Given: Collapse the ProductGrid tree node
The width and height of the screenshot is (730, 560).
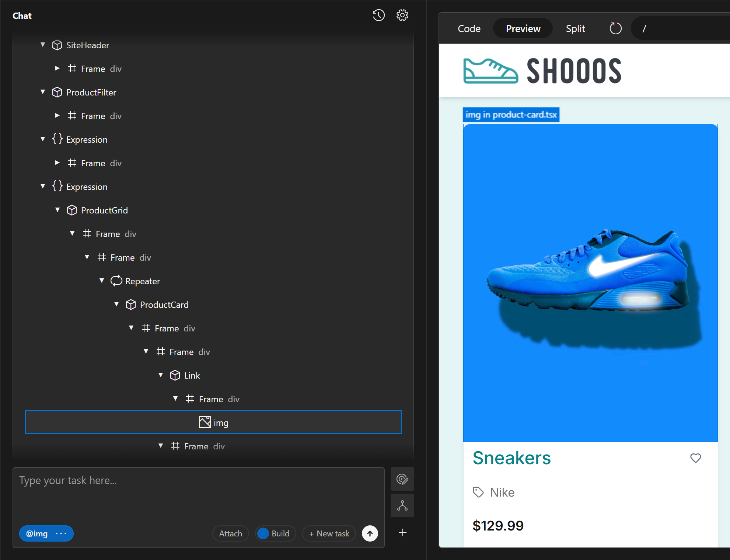Looking at the screenshot, I should coord(57,210).
